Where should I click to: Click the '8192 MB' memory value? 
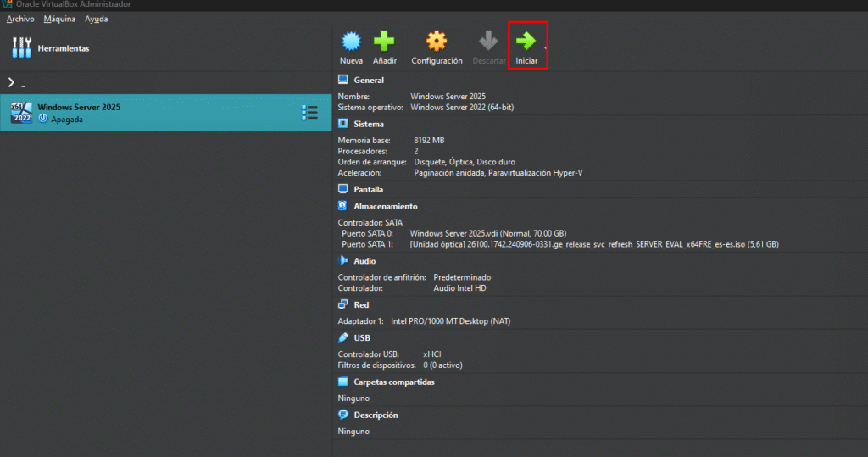[429, 140]
